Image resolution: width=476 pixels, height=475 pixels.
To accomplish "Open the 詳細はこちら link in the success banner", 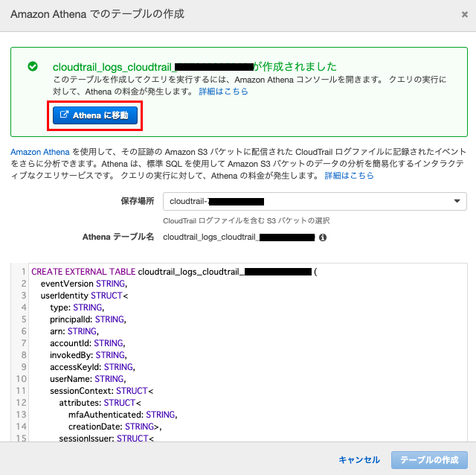I will tap(223, 92).
